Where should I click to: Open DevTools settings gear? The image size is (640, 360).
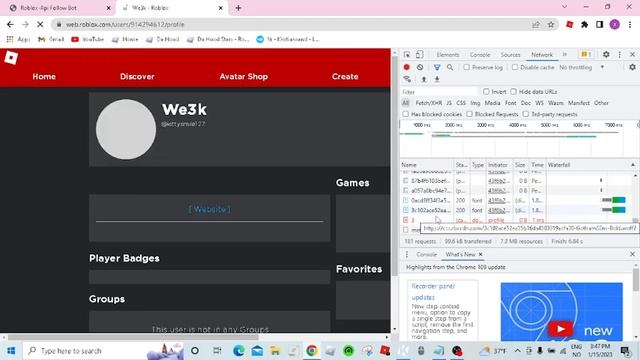pyautogui.click(x=606, y=55)
